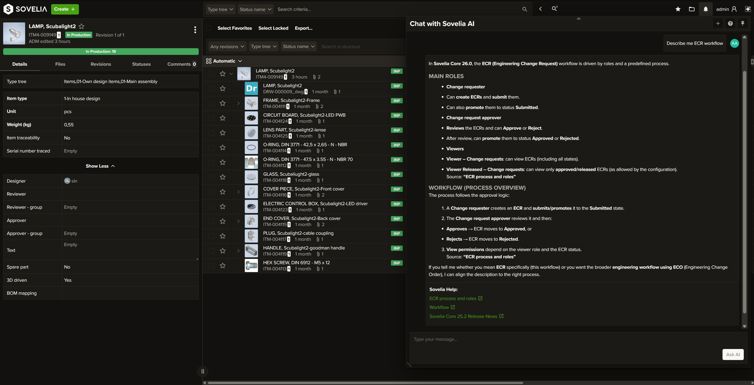This screenshot has height=385, width=754.
Task: Click the Ask AI button
Action: click(733, 354)
